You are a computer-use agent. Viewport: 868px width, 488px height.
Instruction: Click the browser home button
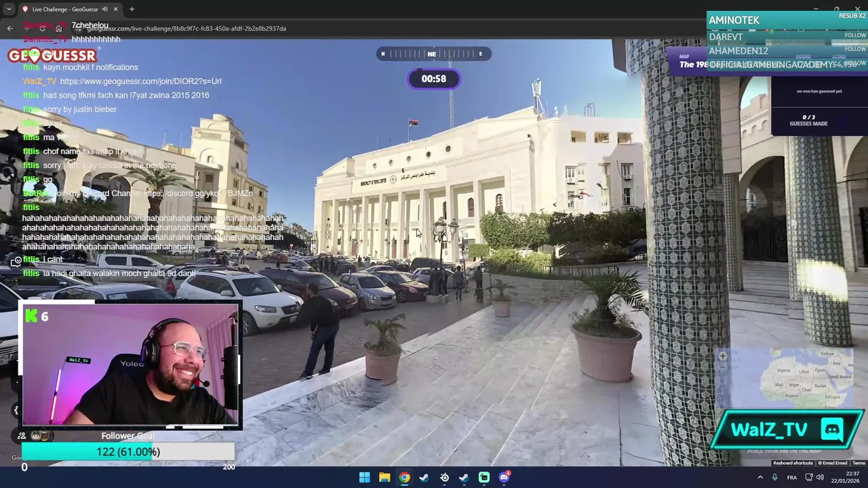[59, 28]
